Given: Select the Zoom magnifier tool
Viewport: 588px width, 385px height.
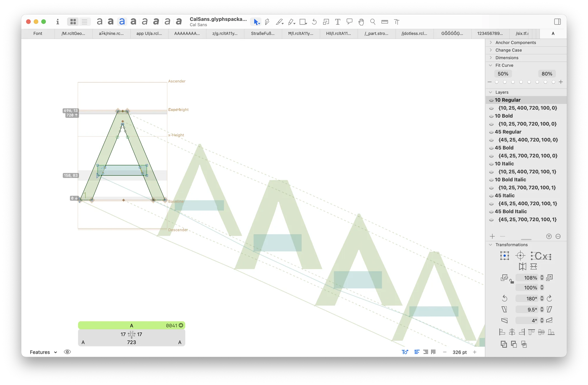Looking at the screenshot, I should (373, 22).
